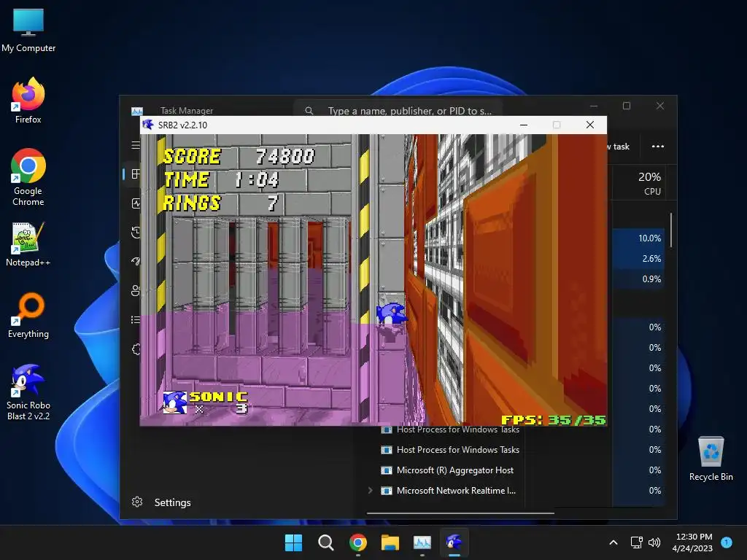Switch to Task Manager taskbar icon
Viewport: 747px width, 560px height.
click(422, 542)
